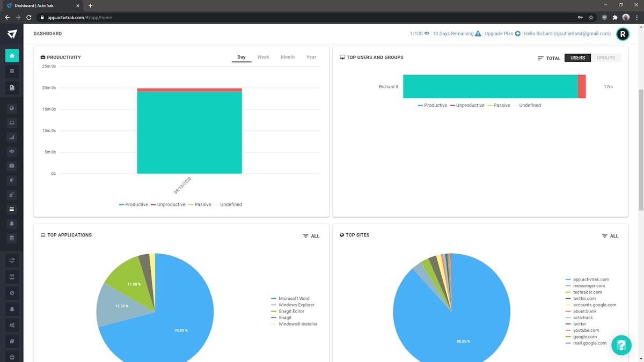This screenshot has width=644, height=362.
Task: Open the TOTAL sort option on Top Users
Action: tap(548, 58)
